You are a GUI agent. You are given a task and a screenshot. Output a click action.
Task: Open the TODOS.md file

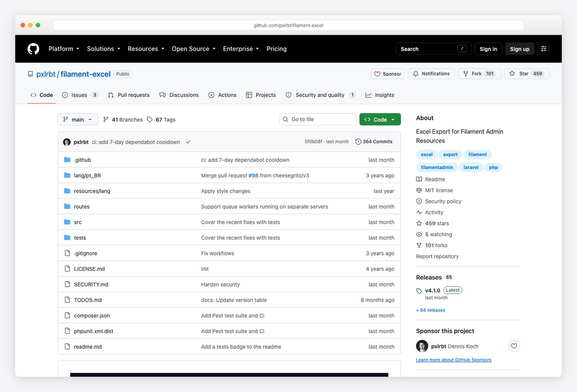pos(88,300)
